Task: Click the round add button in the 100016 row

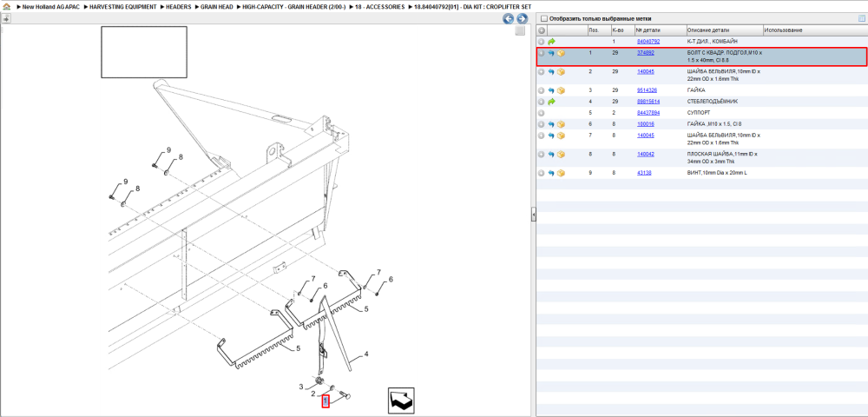Action: (542, 124)
